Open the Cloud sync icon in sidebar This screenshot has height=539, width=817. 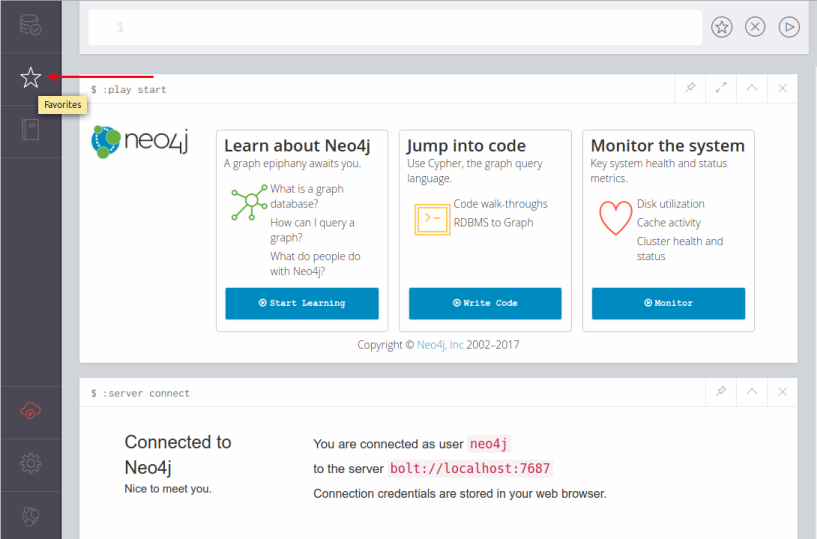coord(30,411)
